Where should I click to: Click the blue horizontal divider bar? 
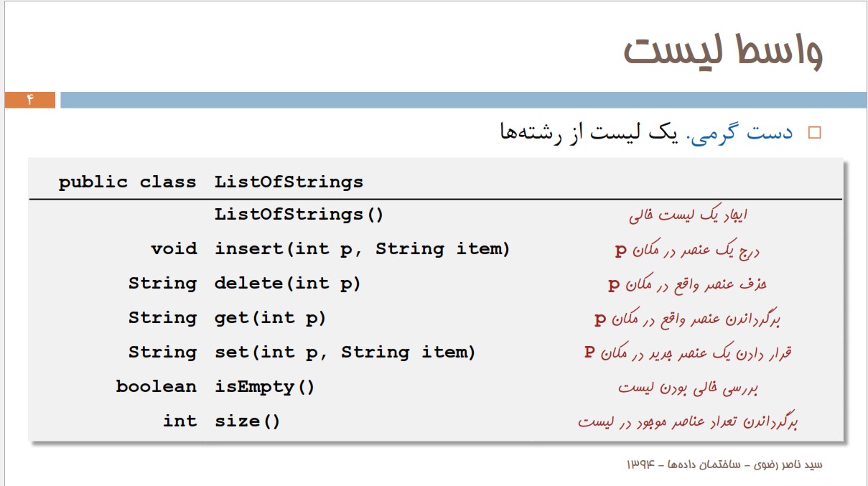click(x=463, y=100)
